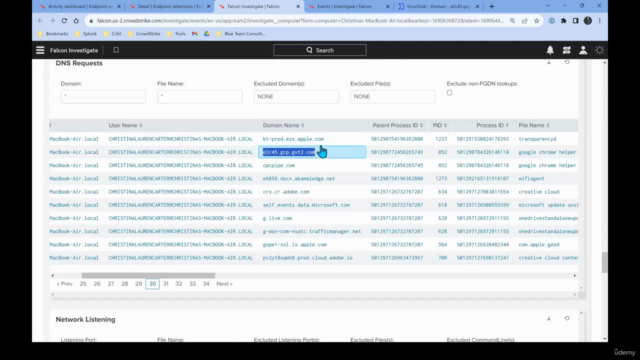Open the CrowdStrike bookmark folder
640x360 pixels.
144,34
